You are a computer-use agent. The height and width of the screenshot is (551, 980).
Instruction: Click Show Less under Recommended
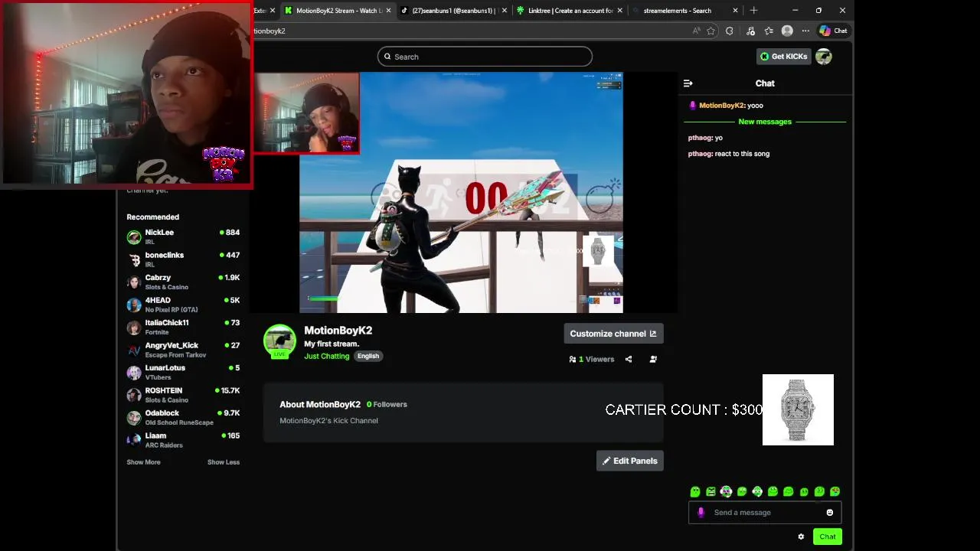pyautogui.click(x=224, y=462)
